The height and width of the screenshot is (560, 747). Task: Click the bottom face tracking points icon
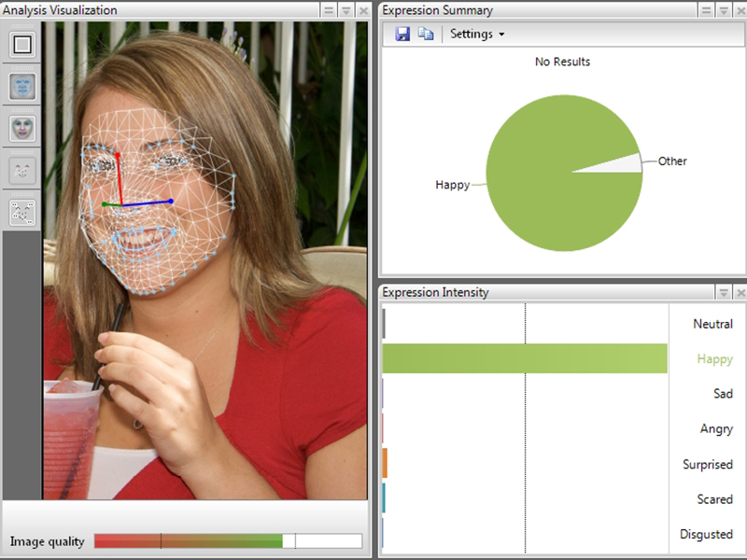[22, 212]
